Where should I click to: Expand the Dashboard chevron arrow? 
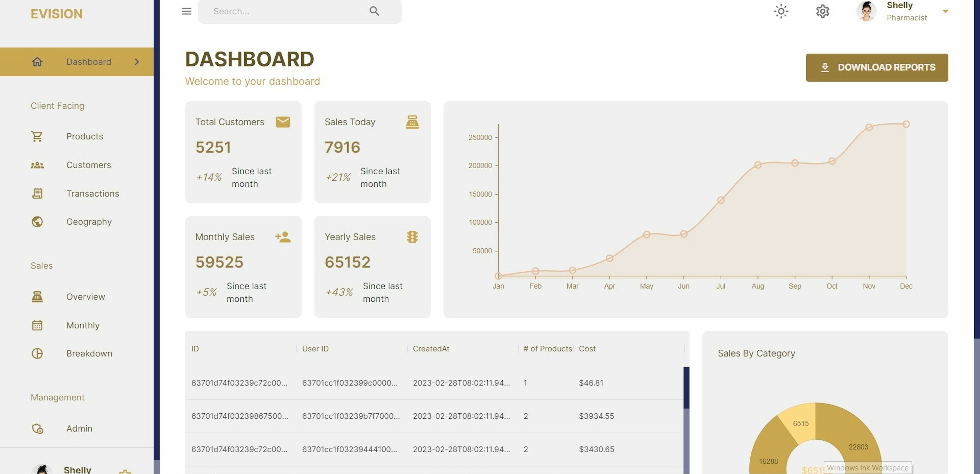[x=137, y=62]
